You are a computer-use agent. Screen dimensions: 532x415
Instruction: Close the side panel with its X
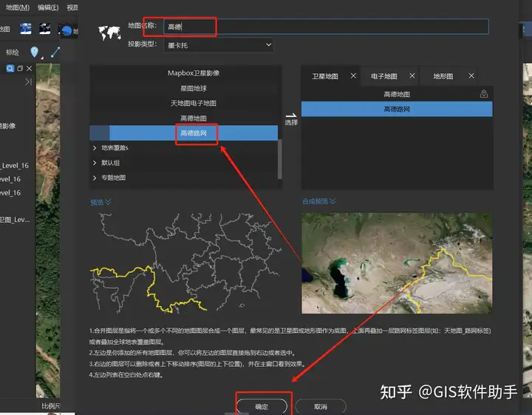pyautogui.click(x=29, y=69)
